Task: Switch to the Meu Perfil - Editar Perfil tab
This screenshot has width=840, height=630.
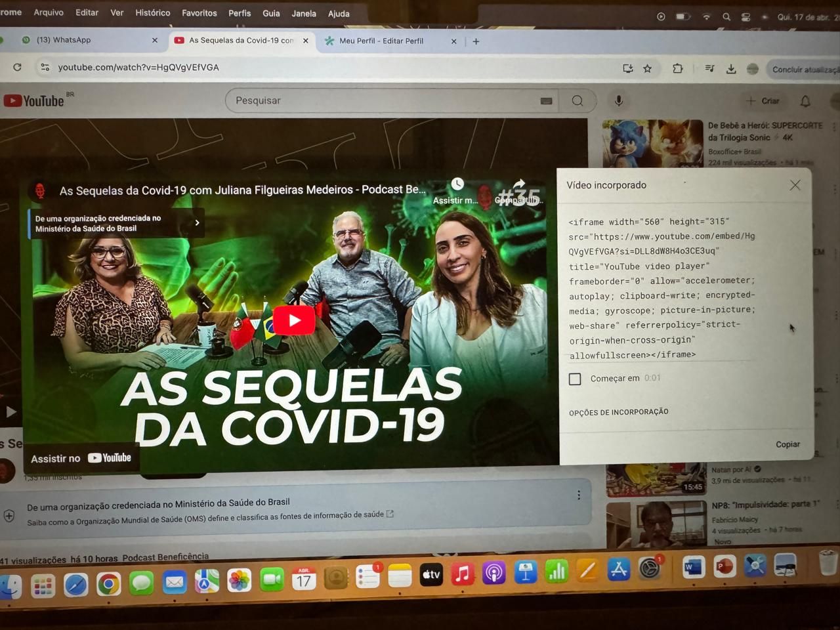Action: click(390, 41)
